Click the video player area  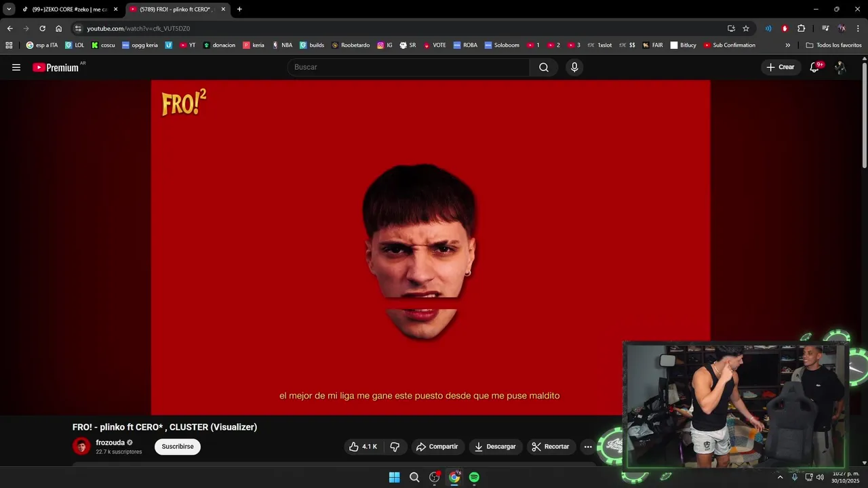pos(431,247)
